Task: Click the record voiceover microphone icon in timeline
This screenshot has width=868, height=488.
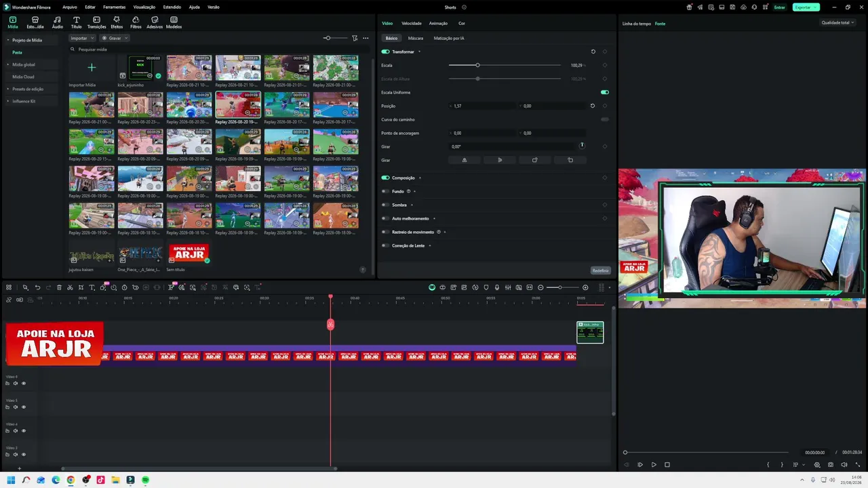Action: [497, 287]
